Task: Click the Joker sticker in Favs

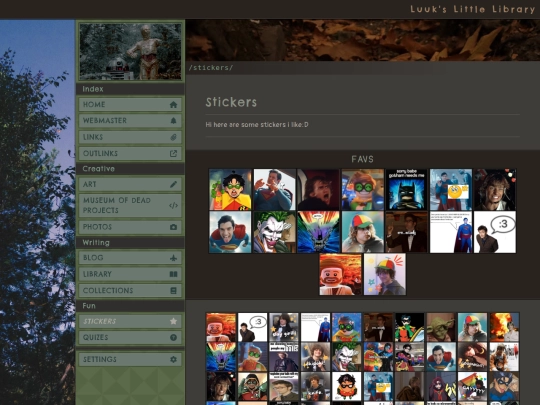Action: click(x=274, y=232)
